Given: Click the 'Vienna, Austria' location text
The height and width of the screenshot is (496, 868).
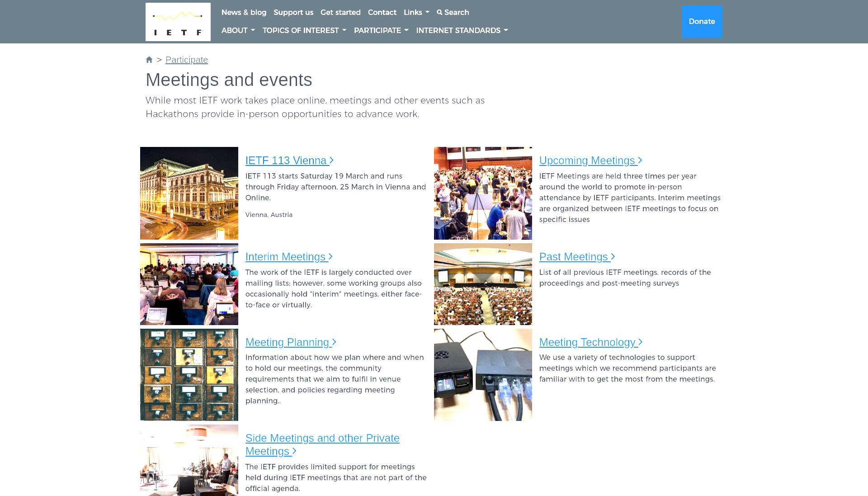Looking at the screenshot, I should click(x=269, y=215).
